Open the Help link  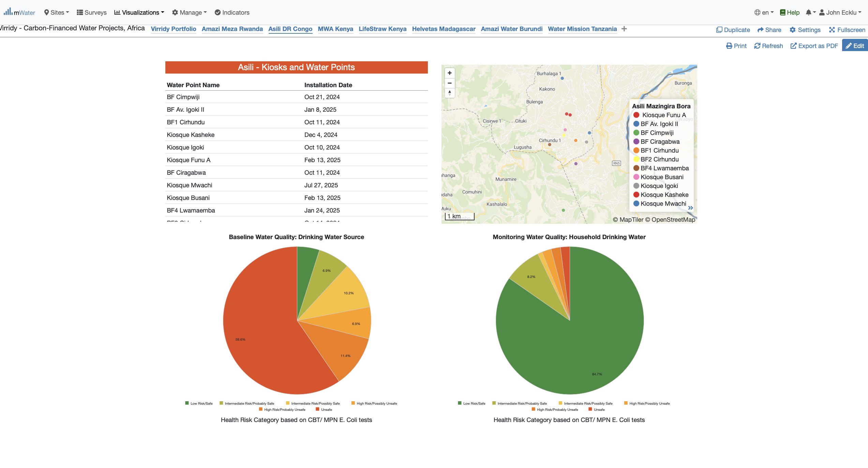[790, 12]
